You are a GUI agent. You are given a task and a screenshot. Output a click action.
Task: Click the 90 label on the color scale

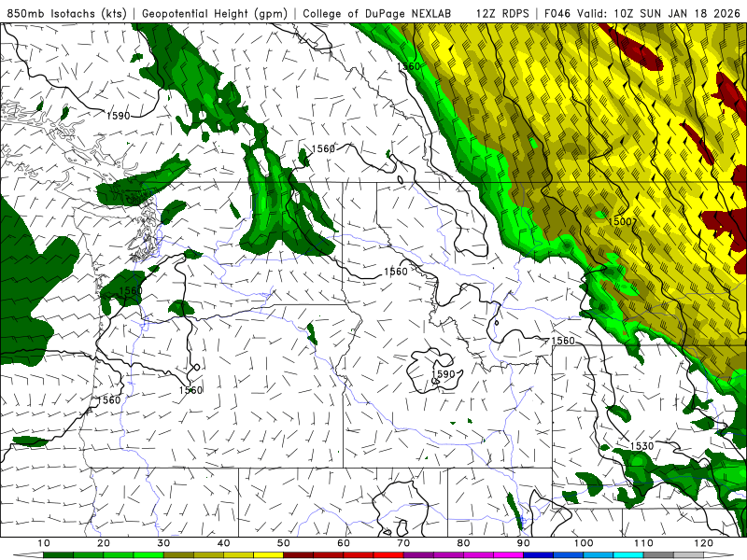coord(524,543)
